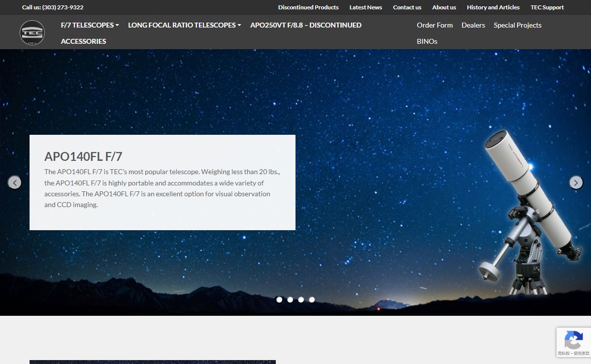Go to previous slide with left arrow
Viewport: 591px width, 364px height.
[x=15, y=182]
